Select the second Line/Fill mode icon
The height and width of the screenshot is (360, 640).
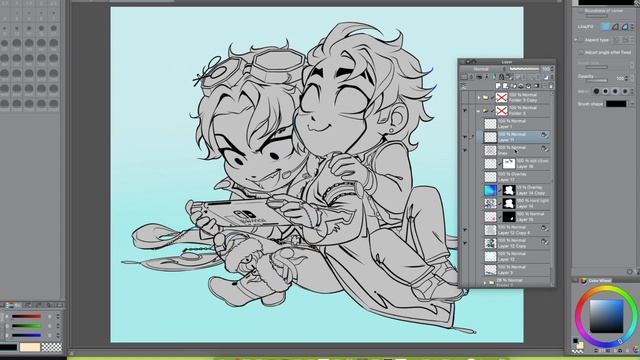[616, 27]
